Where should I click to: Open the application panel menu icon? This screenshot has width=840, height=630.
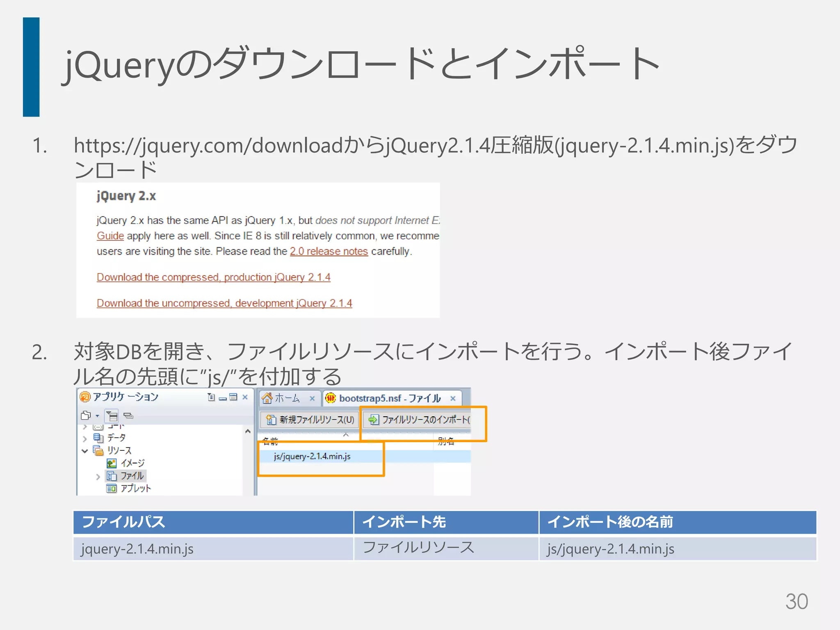211,397
